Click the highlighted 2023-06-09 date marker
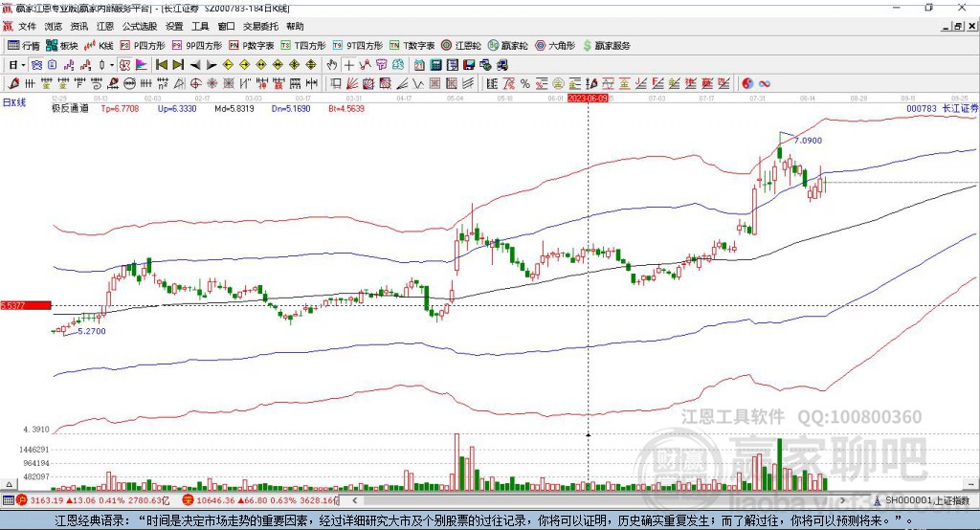This screenshot has width=980, height=530. pyautogui.click(x=588, y=99)
